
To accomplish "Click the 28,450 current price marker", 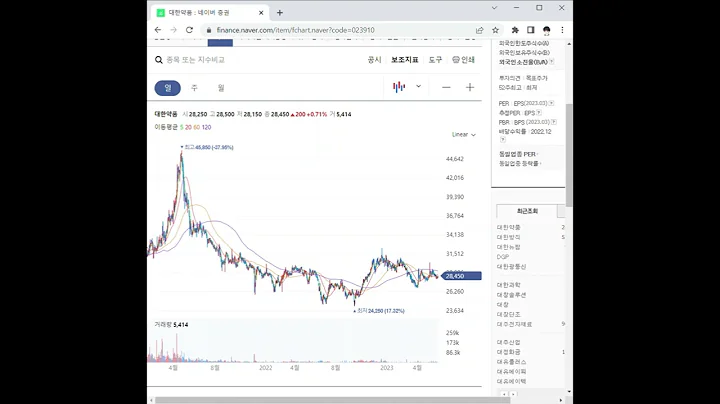I will click(461, 276).
